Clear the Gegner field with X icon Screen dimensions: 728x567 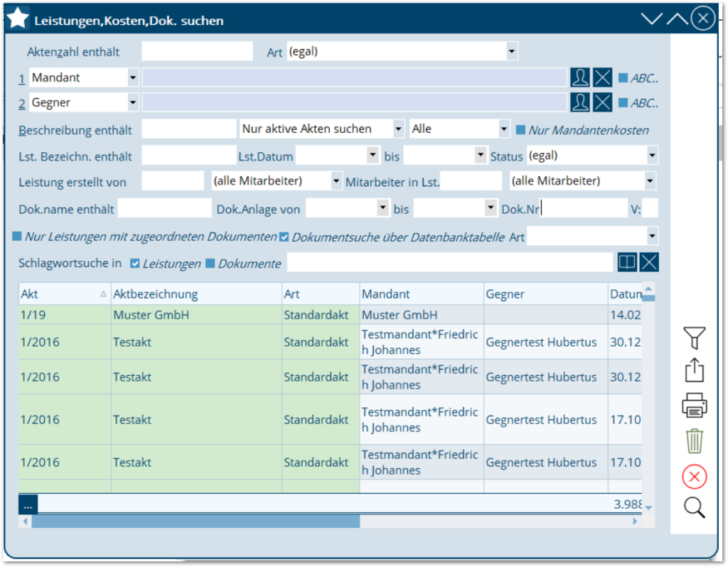603,102
